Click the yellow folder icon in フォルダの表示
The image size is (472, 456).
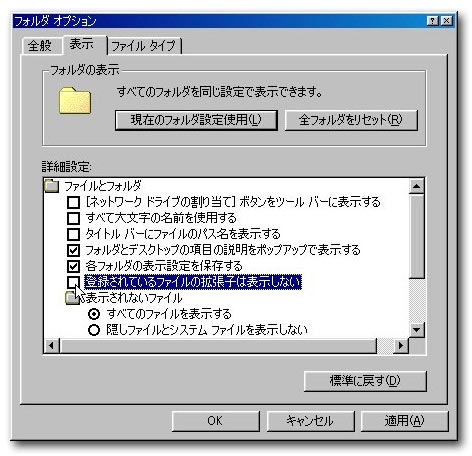pyautogui.click(x=75, y=101)
